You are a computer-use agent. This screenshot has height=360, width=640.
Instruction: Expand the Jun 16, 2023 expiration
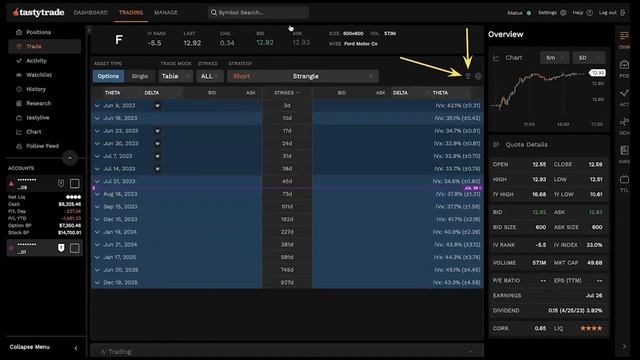(x=97, y=118)
